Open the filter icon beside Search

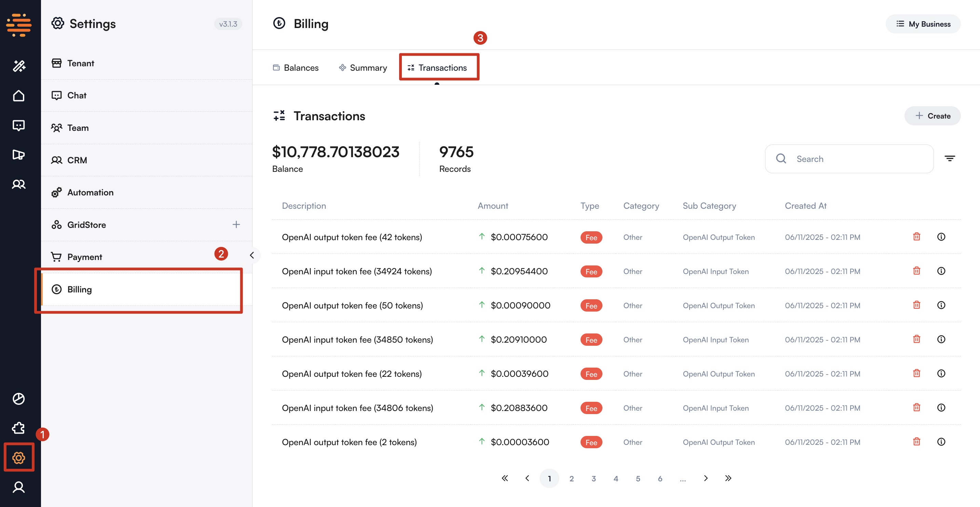click(950, 159)
